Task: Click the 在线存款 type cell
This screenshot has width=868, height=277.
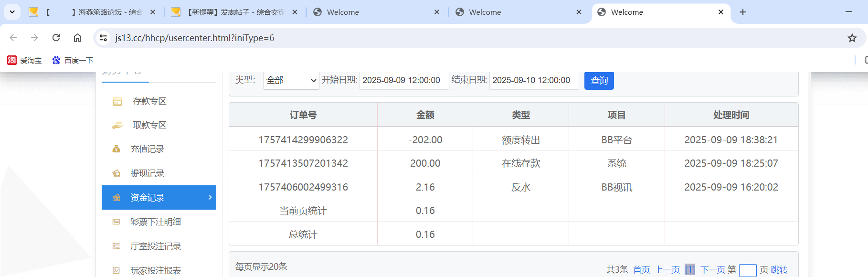Action: pyautogui.click(x=521, y=163)
